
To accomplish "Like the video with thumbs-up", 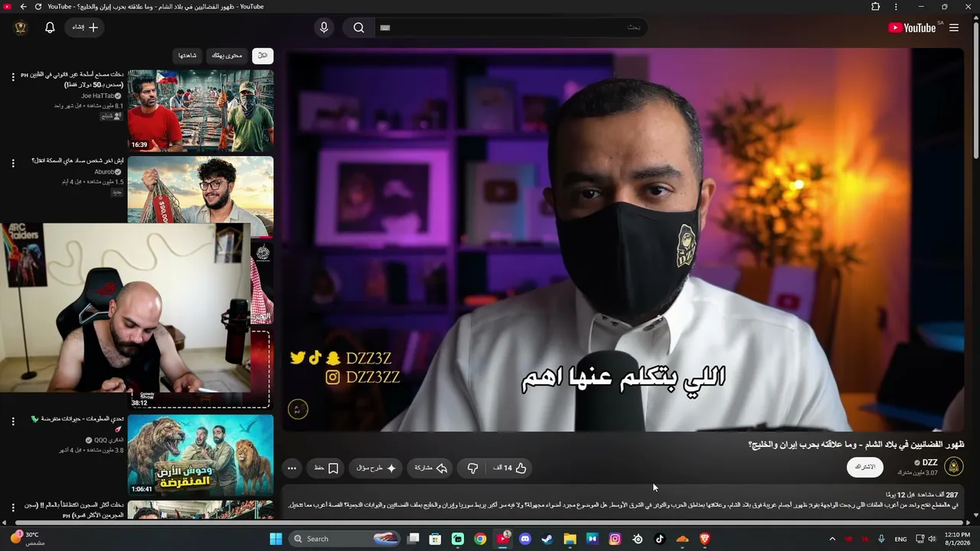I will click(511, 468).
